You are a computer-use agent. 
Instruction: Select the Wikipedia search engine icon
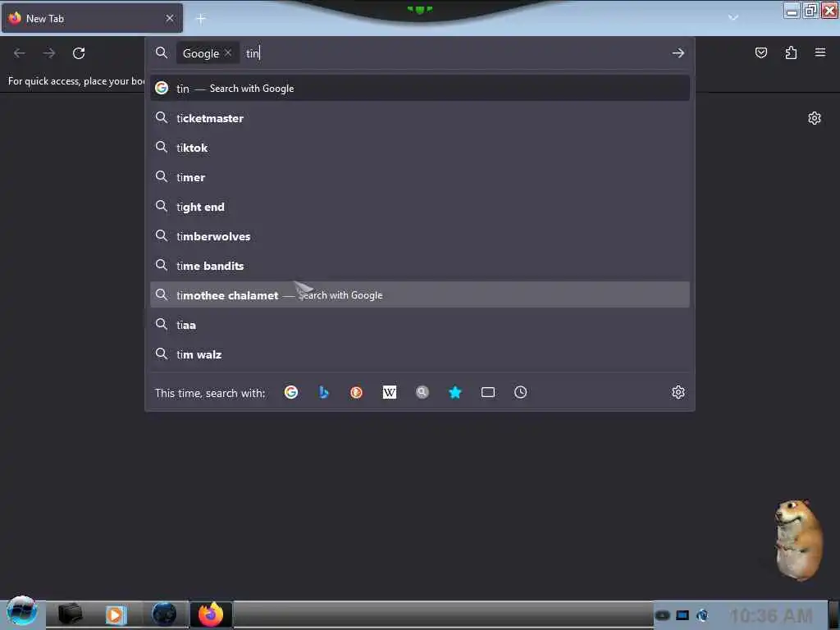pyautogui.click(x=390, y=393)
